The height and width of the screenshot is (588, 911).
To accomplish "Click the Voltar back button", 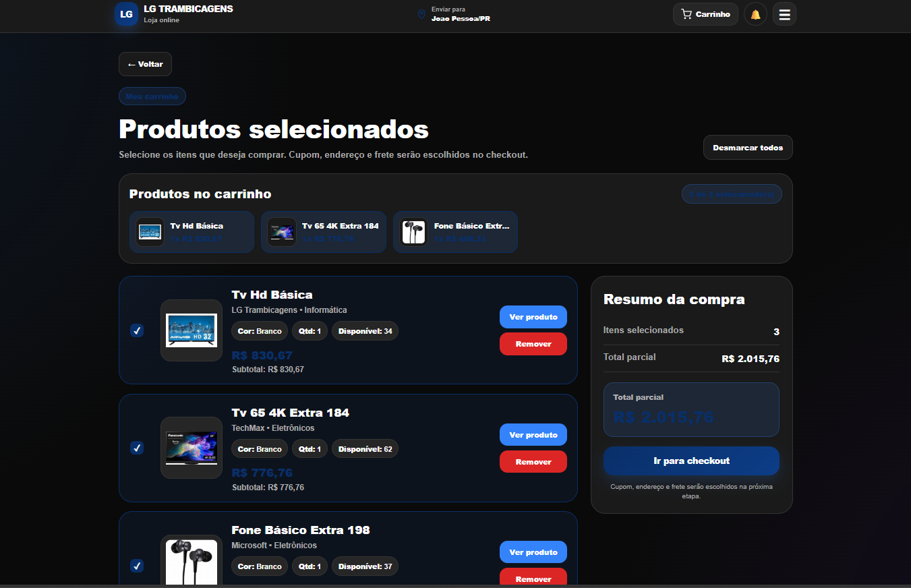I will tap(145, 64).
